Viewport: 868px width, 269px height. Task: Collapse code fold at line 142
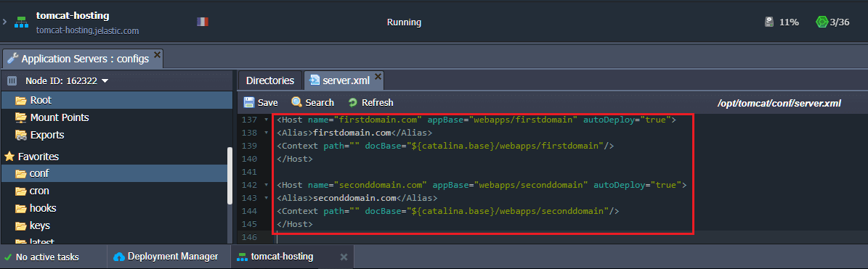click(267, 184)
